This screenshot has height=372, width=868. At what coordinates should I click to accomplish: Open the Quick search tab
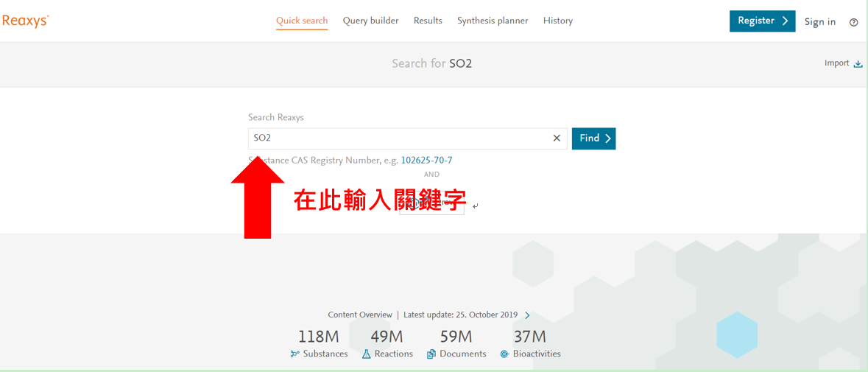click(302, 21)
